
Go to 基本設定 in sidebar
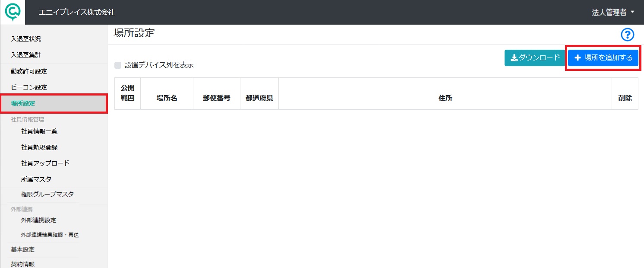[23, 249]
